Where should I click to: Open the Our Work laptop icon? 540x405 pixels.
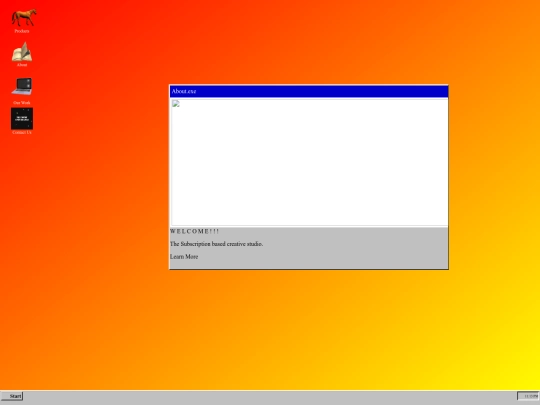[x=22, y=86]
